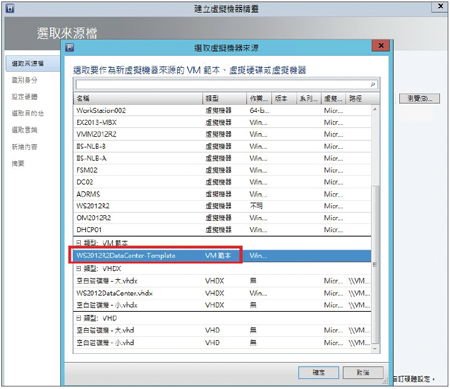Select the blank disk 大.vhdx row

[x=222, y=281]
